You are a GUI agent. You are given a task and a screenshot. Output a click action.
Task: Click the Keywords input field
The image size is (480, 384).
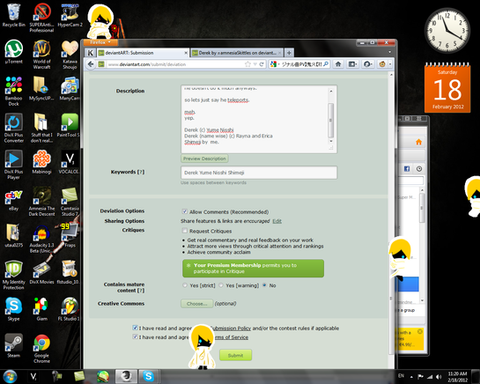coord(259,173)
